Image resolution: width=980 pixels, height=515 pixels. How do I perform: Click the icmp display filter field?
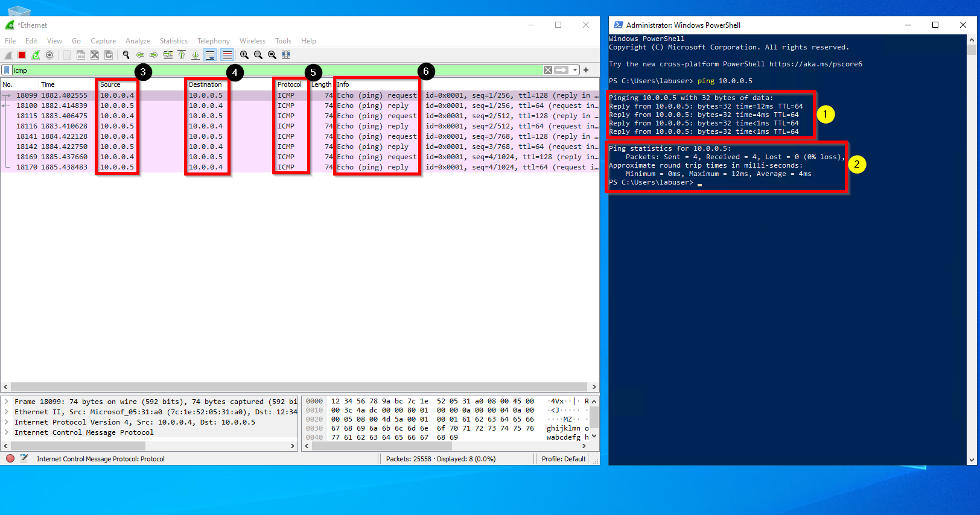tap(278, 70)
